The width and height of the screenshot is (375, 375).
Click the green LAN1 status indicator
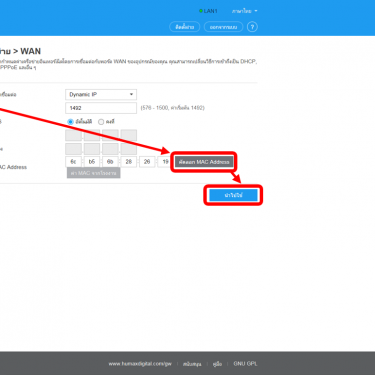click(x=208, y=11)
